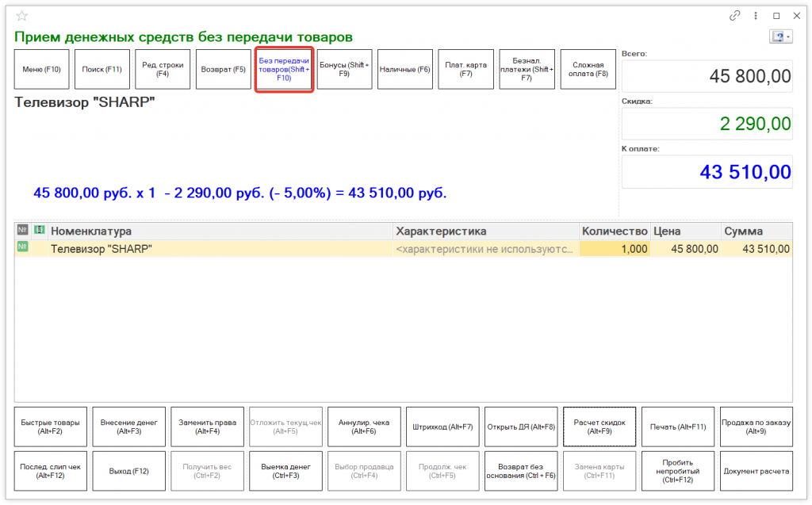The height and width of the screenshot is (505, 812).
Task: Click Выход (F12) button
Action: click(129, 471)
